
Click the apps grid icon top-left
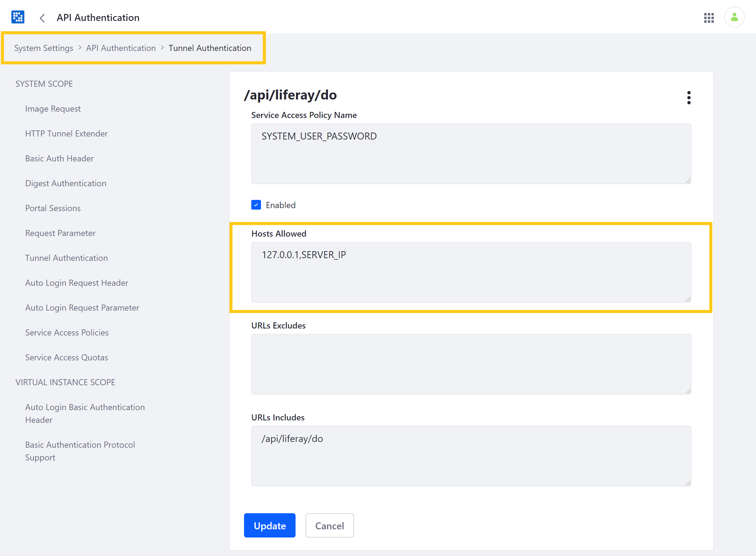tap(18, 17)
